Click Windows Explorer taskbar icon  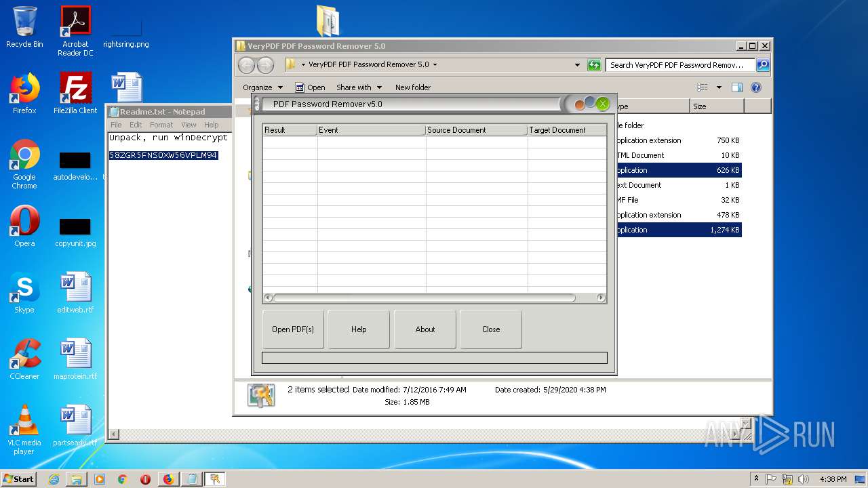(x=77, y=479)
